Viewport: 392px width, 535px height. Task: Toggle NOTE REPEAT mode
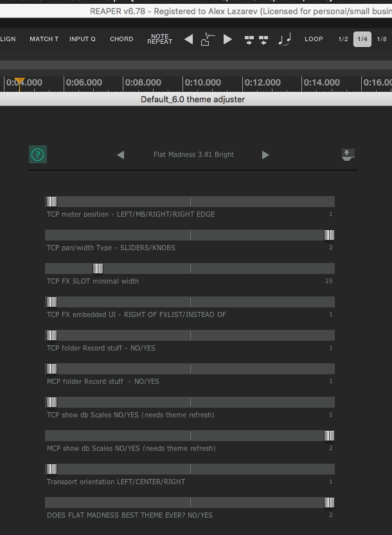point(159,39)
